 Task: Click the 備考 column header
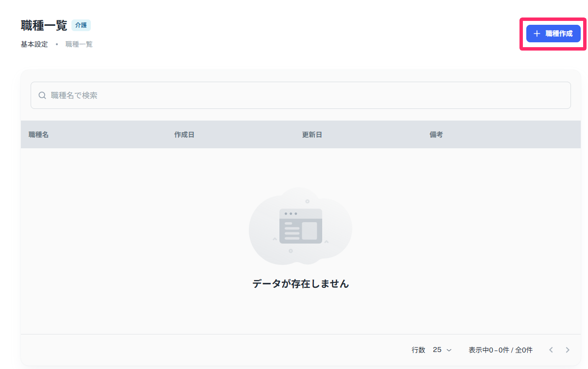coord(436,135)
